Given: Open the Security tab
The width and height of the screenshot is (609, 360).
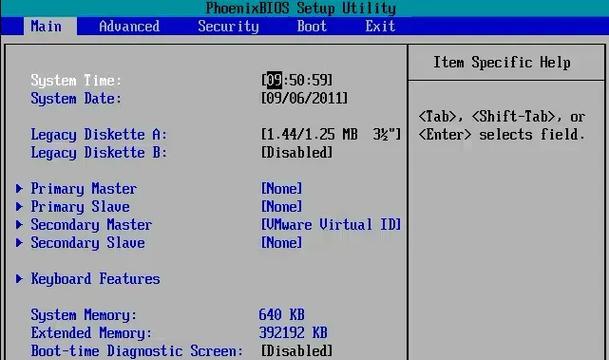Looking at the screenshot, I should [228, 26].
